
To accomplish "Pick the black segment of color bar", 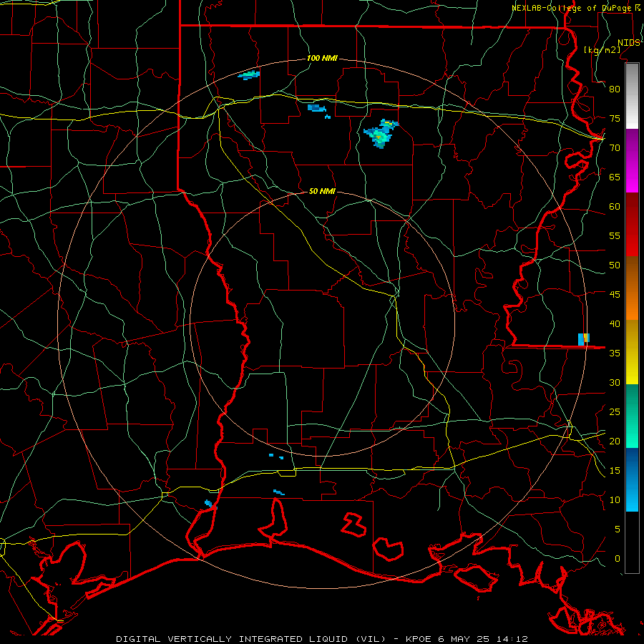I will click(632, 542).
